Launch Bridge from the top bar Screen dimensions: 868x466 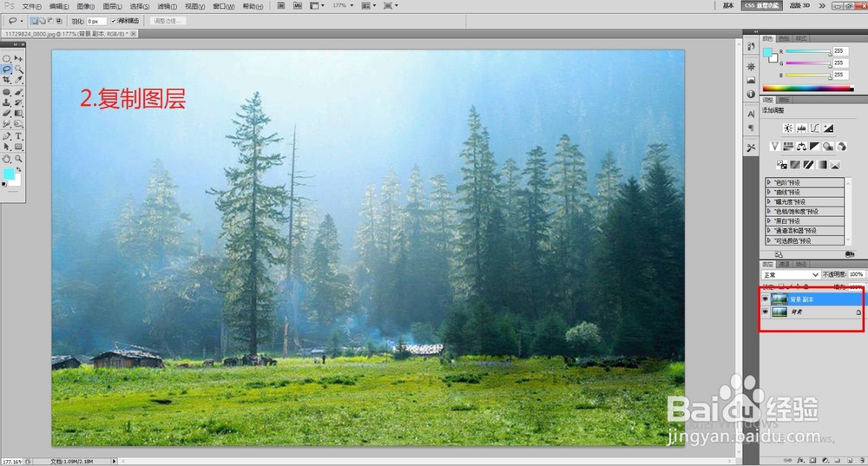(281, 5)
